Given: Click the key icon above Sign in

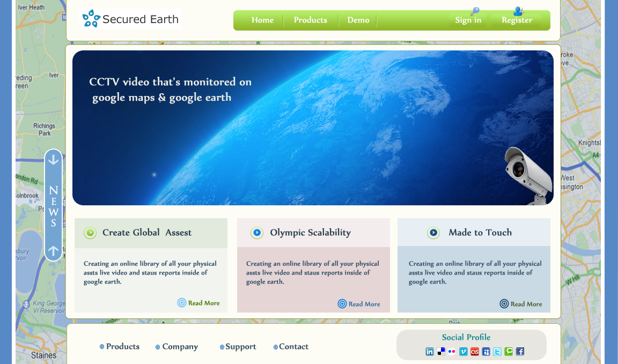Looking at the screenshot, I should (475, 11).
